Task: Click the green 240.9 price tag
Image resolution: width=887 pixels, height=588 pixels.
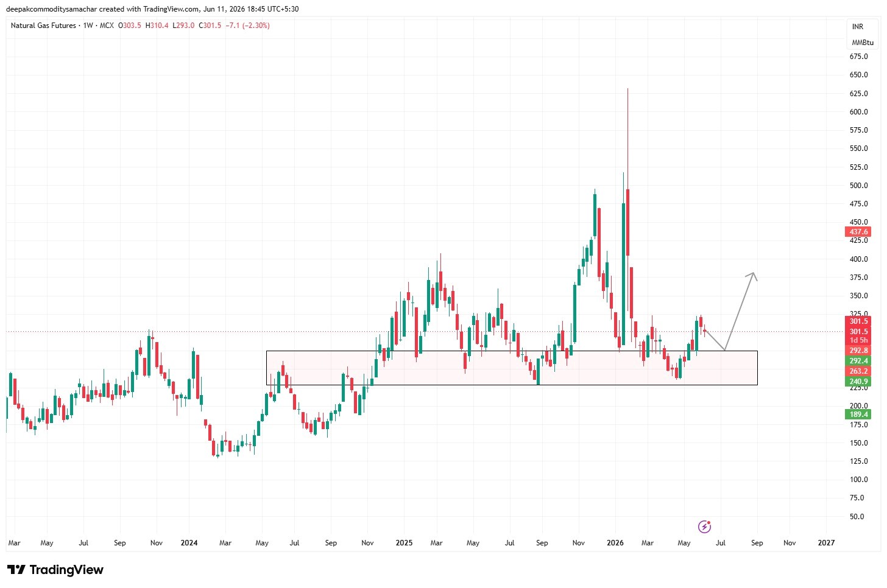Action: (x=858, y=382)
